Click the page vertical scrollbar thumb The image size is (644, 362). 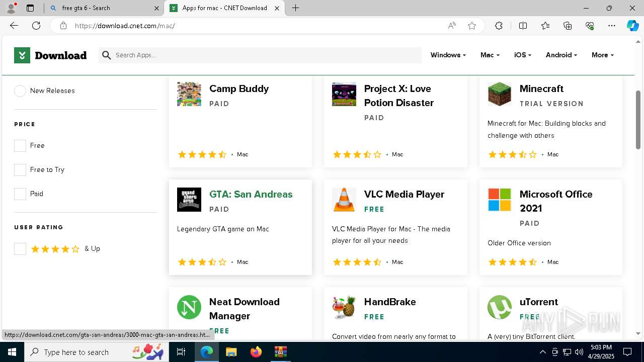(x=638, y=120)
